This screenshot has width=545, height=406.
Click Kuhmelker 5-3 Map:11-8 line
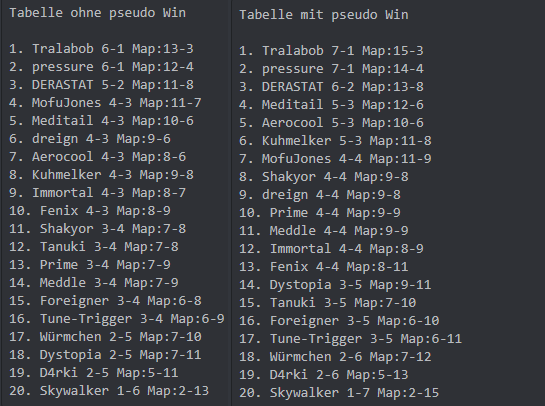click(x=335, y=141)
